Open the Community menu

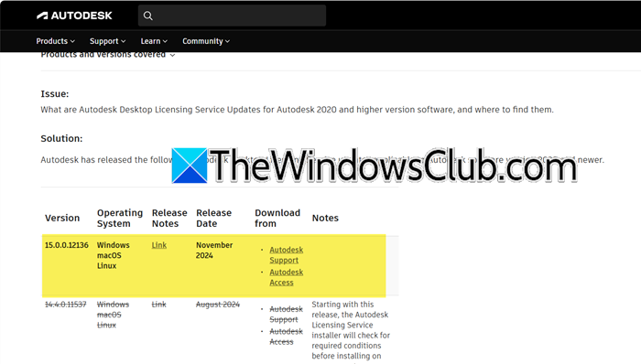click(206, 41)
